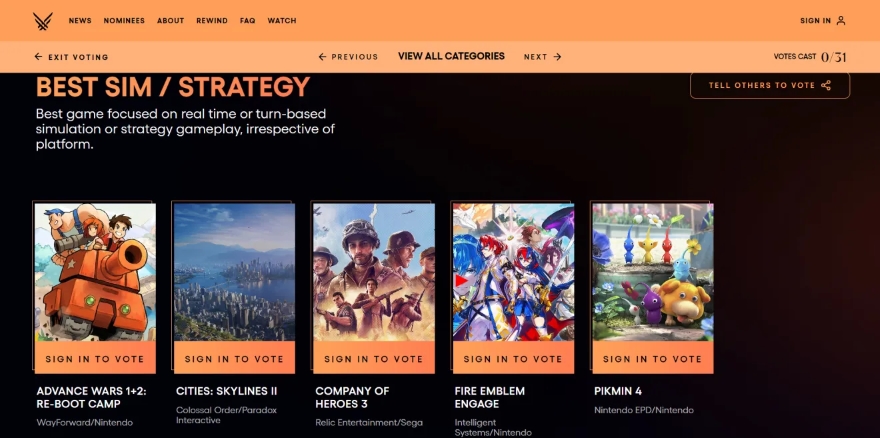Click the user profile icon beside Sign In
Image resolution: width=880 pixels, height=438 pixels.
pyautogui.click(x=841, y=21)
